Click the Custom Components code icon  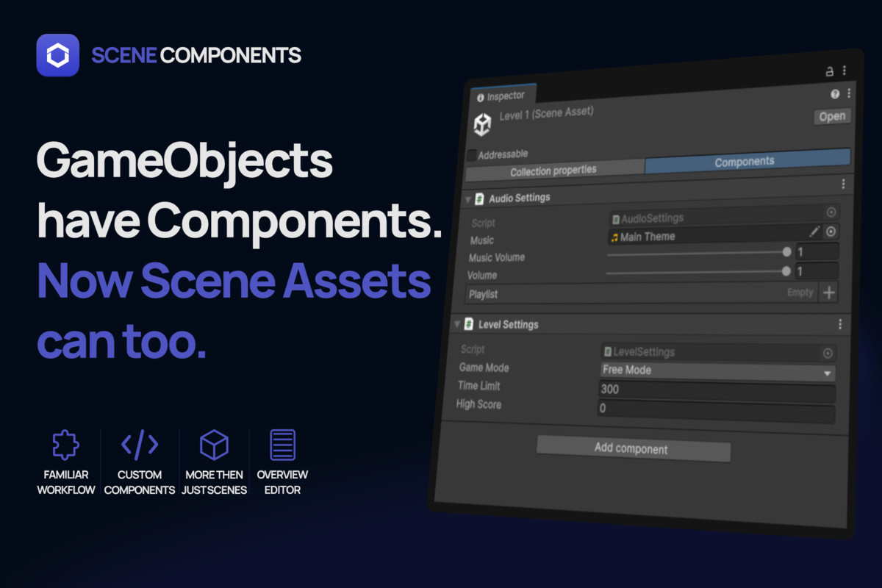[x=140, y=444]
